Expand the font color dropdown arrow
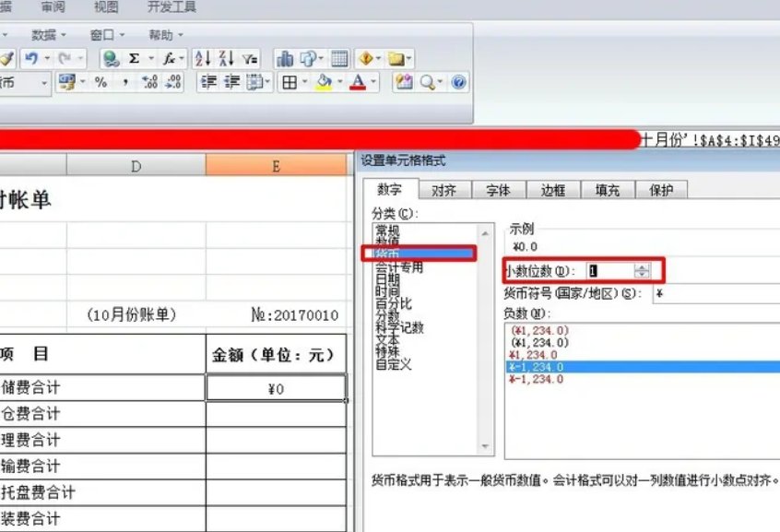Screen dimensions: 780x532 click(x=373, y=83)
